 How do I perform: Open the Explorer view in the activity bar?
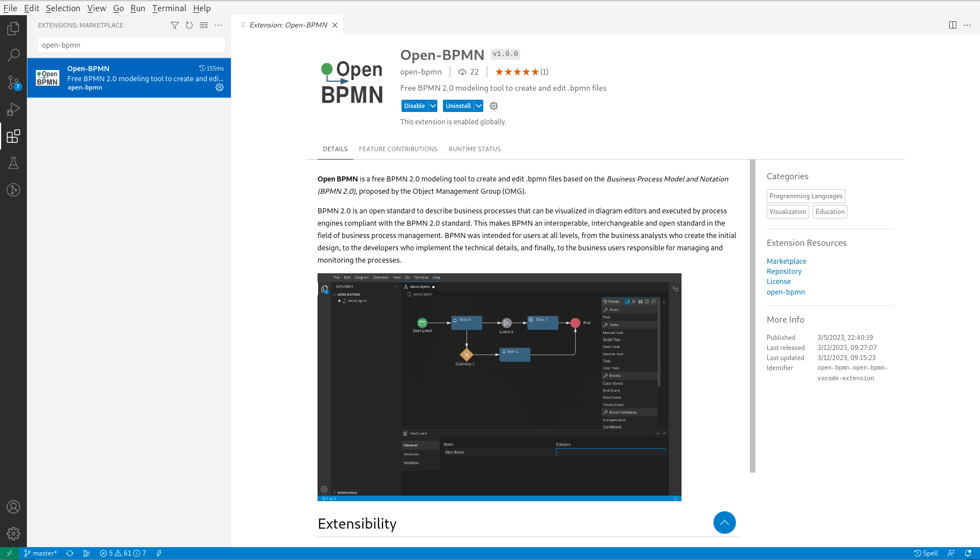click(13, 28)
